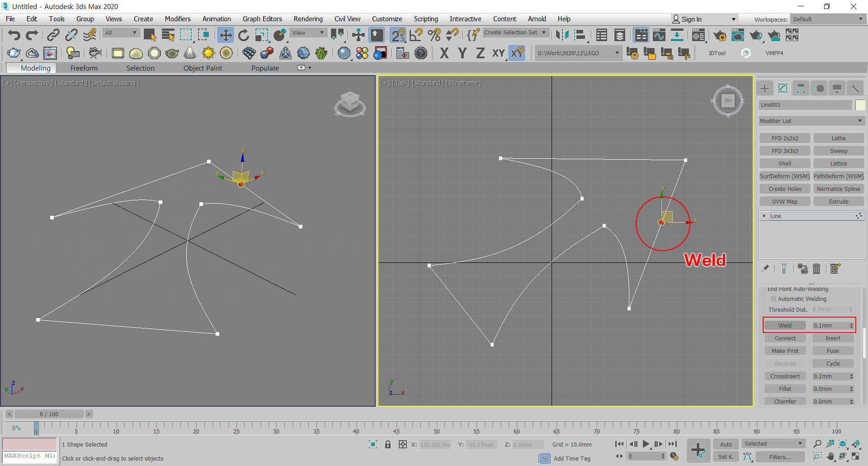The width and height of the screenshot is (868, 466).
Task: Open the Scripting menu
Action: coord(426,19)
